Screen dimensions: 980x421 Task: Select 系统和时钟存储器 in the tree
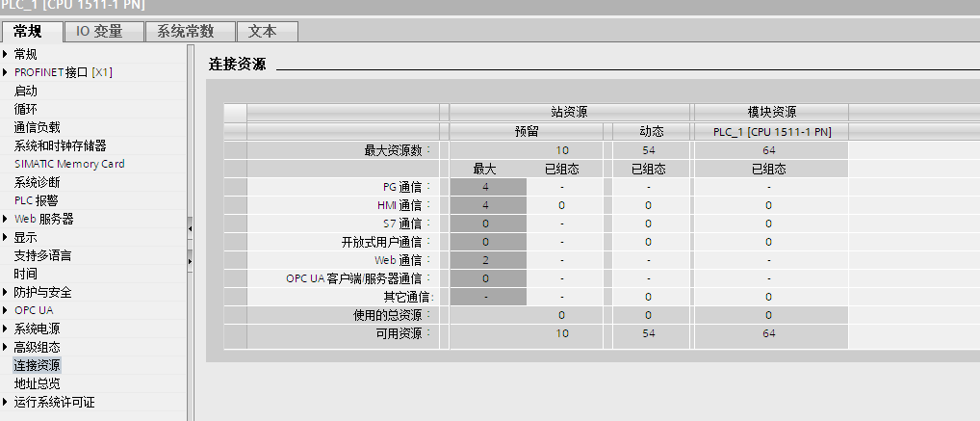click(60, 145)
